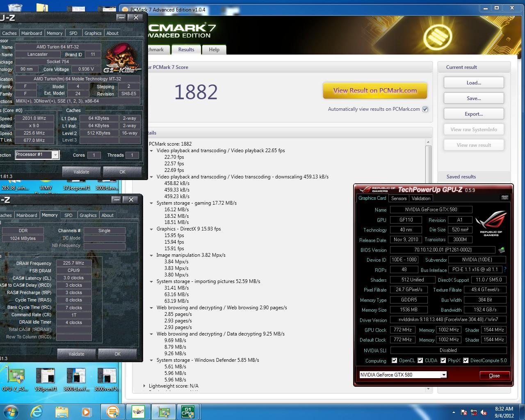The height and width of the screenshot is (420, 525).
Task: Open Graphics tab in top CPU-Z window
Action: pyautogui.click(x=93, y=33)
